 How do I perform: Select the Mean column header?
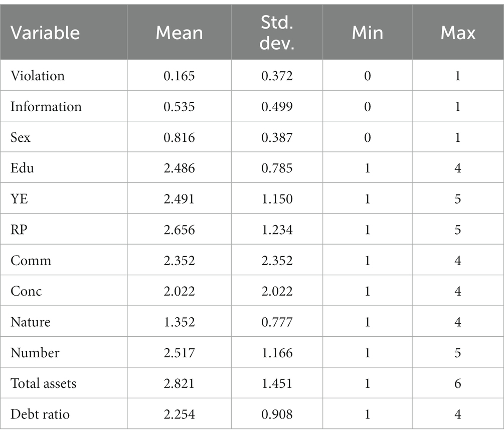[x=180, y=33]
